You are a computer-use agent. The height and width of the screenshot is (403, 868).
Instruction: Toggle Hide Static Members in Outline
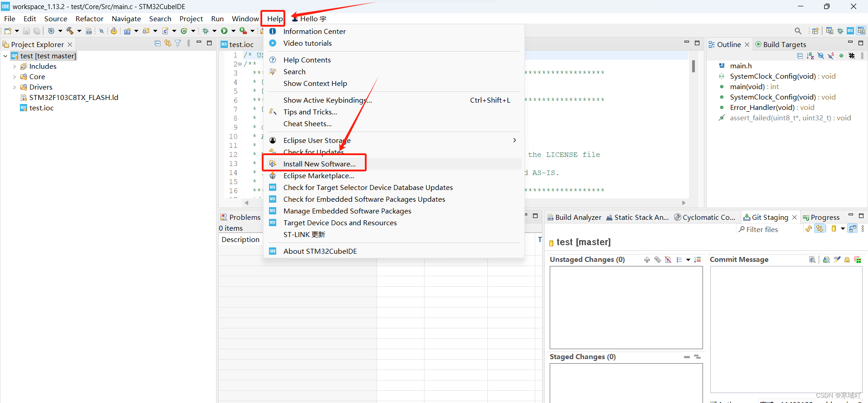[x=831, y=56]
